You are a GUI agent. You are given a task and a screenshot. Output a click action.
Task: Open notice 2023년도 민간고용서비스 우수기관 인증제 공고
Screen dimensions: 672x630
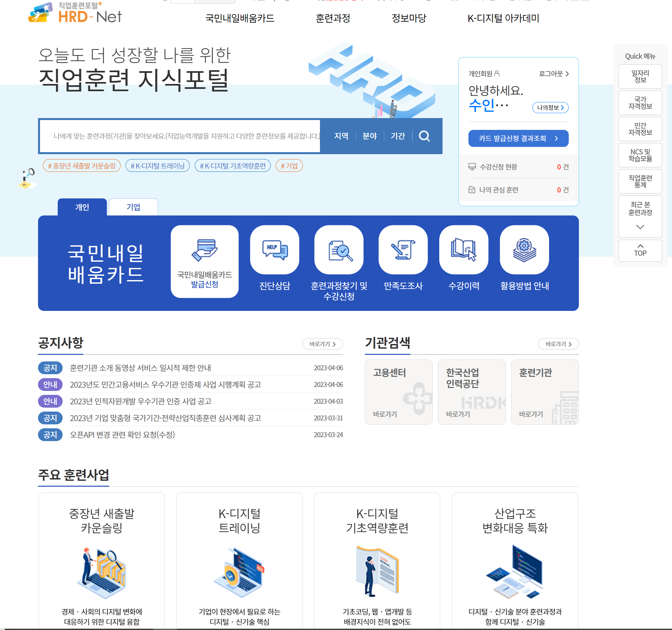tap(165, 384)
